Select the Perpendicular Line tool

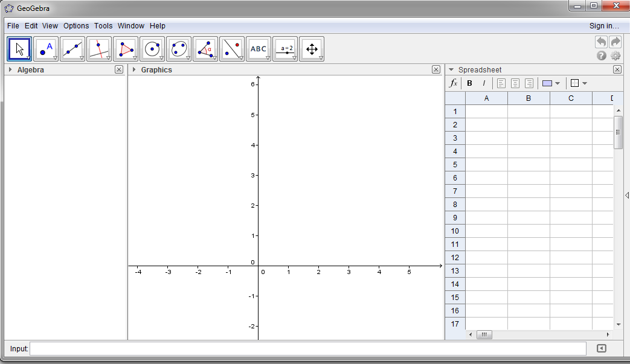99,49
